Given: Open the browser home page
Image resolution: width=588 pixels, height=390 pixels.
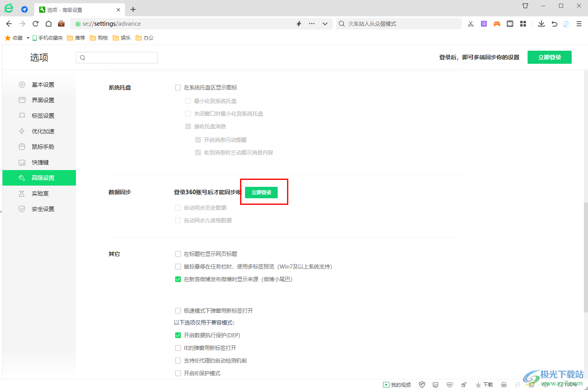Looking at the screenshot, I should 49,24.
